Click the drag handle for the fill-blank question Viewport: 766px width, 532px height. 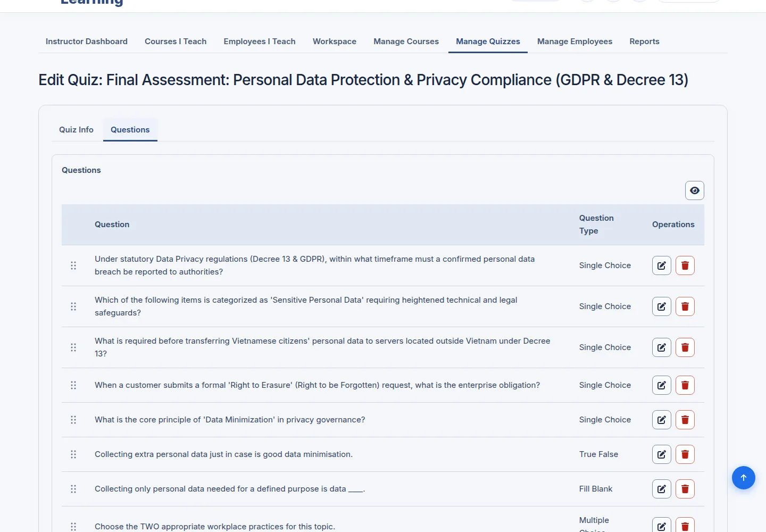(73, 489)
